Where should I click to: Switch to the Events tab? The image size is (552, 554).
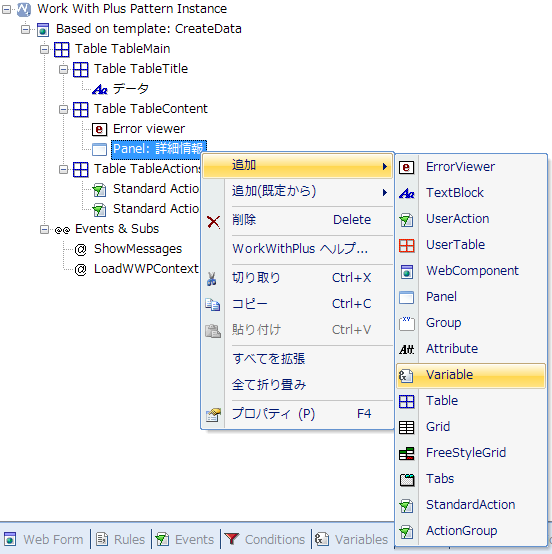click(x=185, y=540)
